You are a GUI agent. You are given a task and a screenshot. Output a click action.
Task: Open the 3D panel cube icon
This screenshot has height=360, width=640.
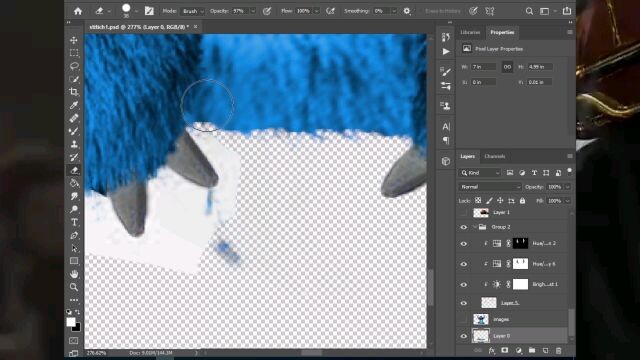click(446, 161)
